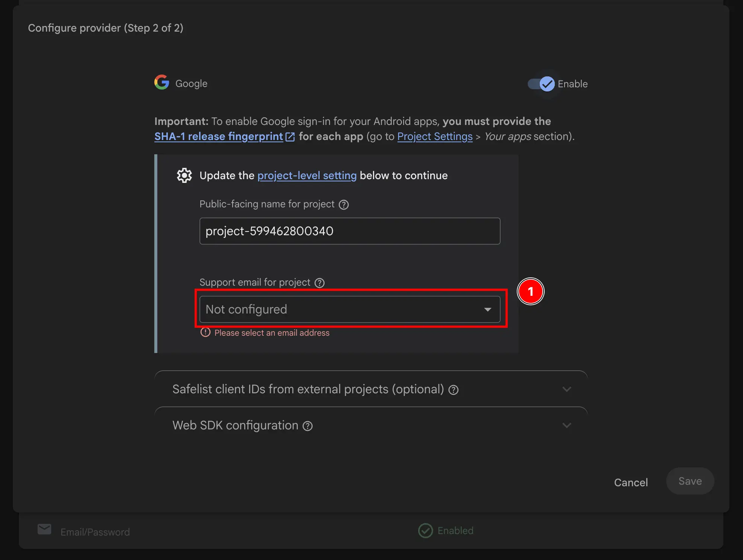Toggle the checkmark on the Enable switch
Image resolution: width=743 pixels, height=560 pixels.
point(547,84)
